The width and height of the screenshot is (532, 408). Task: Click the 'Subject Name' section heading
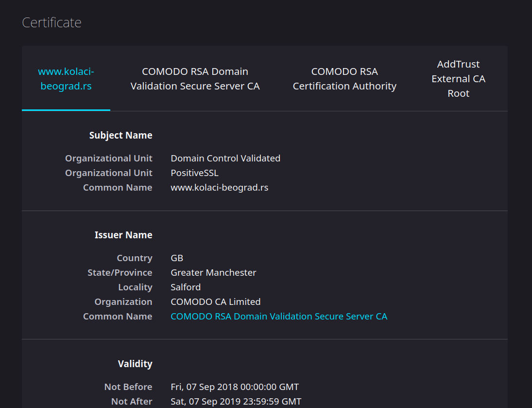121,135
